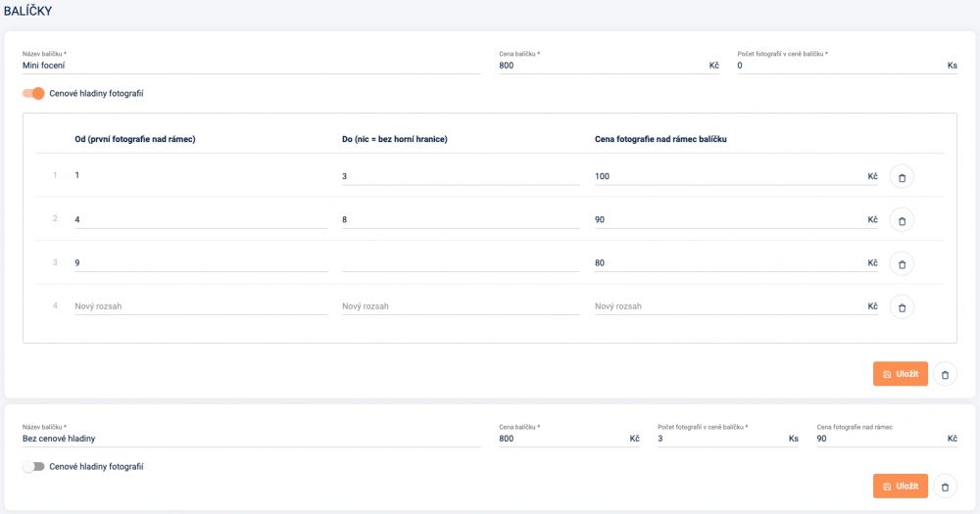Viewport: 980px width, 514px height.
Task: Click trash icon on new range row 4
Action: pos(902,306)
